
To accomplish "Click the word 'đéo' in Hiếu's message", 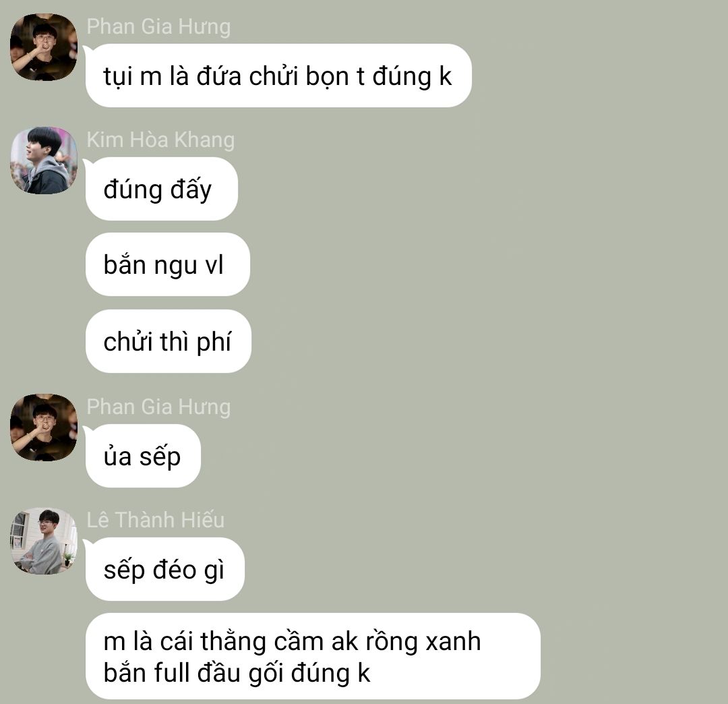I will (175, 569).
